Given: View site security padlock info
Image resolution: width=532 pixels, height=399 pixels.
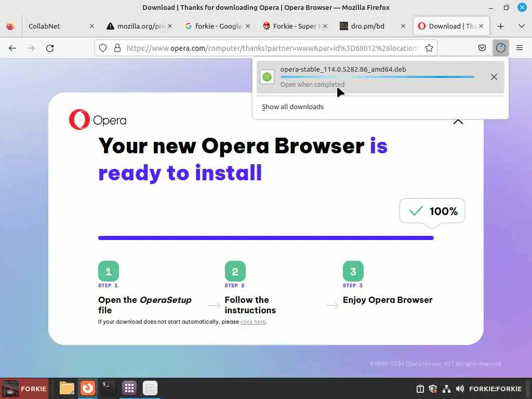Looking at the screenshot, I should pyautogui.click(x=117, y=48).
